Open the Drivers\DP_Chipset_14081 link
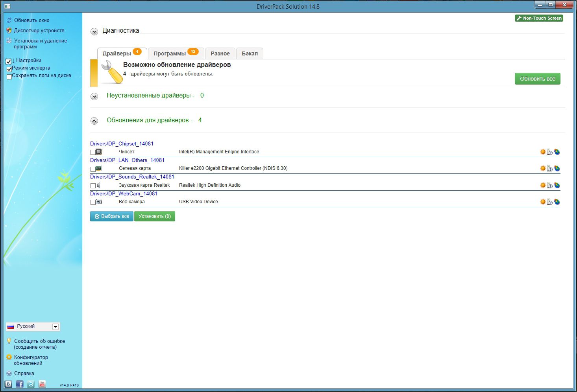Image resolution: width=577 pixels, height=392 pixels. (x=122, y=144)
